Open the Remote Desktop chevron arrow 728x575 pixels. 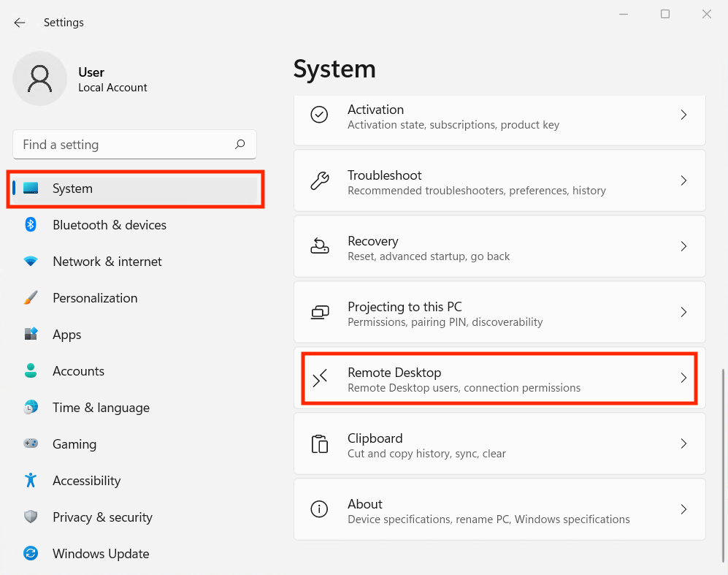tap(683, 378)
